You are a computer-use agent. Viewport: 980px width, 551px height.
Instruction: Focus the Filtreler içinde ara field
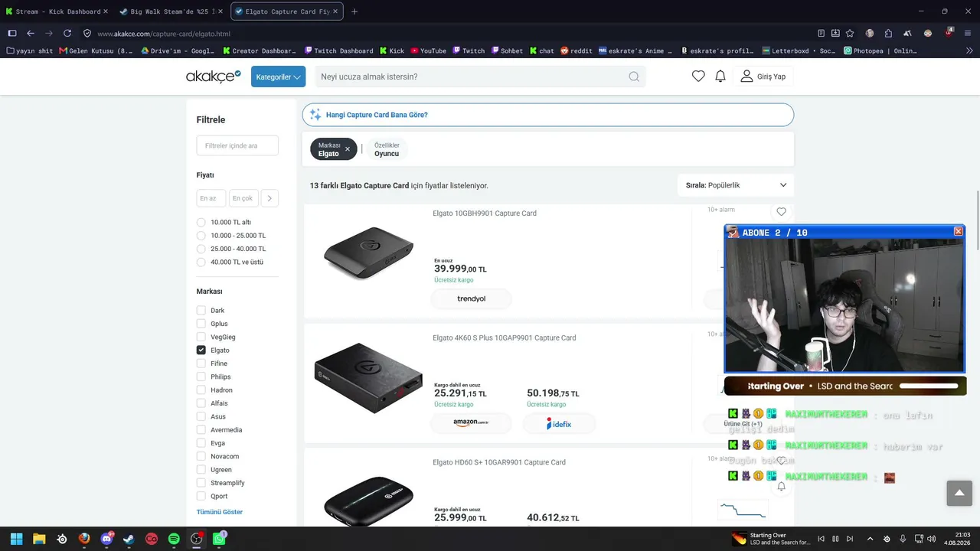click(x=237, y=145)
